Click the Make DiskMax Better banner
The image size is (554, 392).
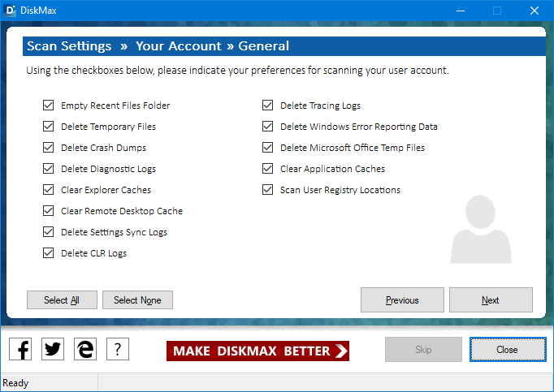(x=258, y=351)
